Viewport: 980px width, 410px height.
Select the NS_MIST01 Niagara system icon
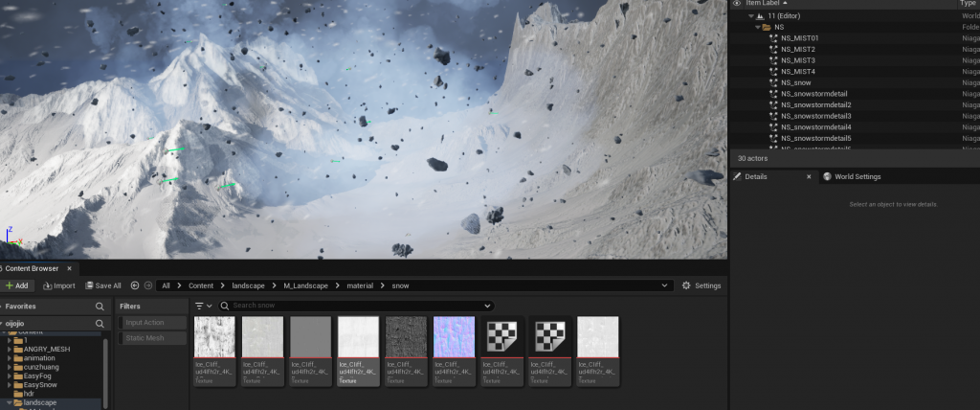click(x=773, y=38)
